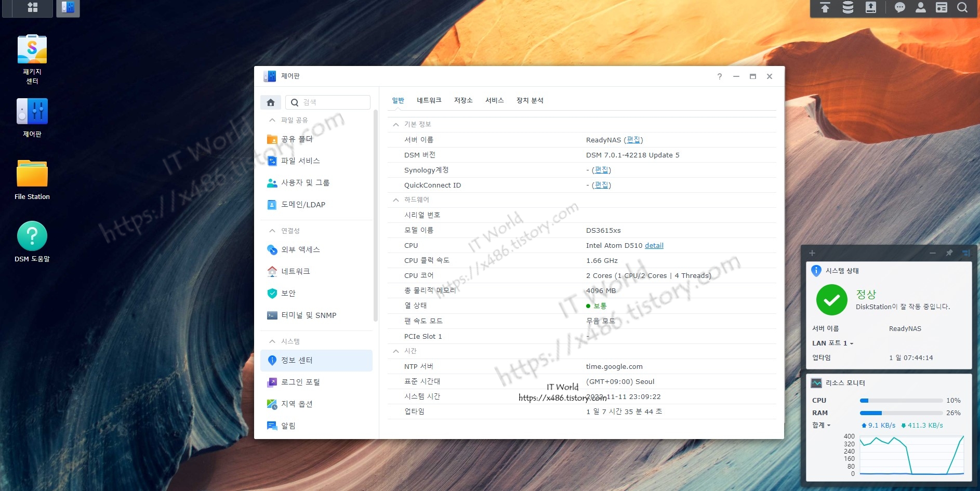This screenshot has width=980, height=491.
Task: Open the DSM main menu grid icon
Action: click(32, 8)
